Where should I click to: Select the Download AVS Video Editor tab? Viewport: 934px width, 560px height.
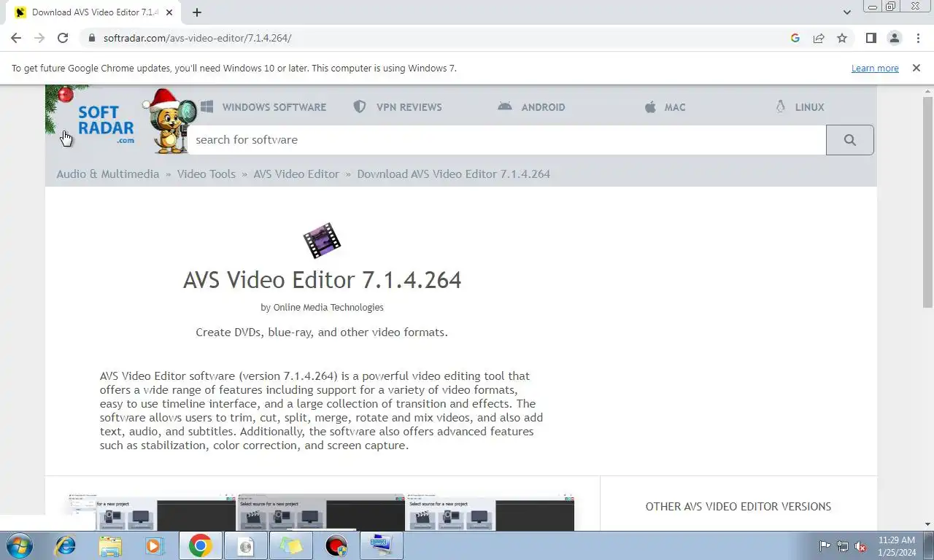pos(95,12)
